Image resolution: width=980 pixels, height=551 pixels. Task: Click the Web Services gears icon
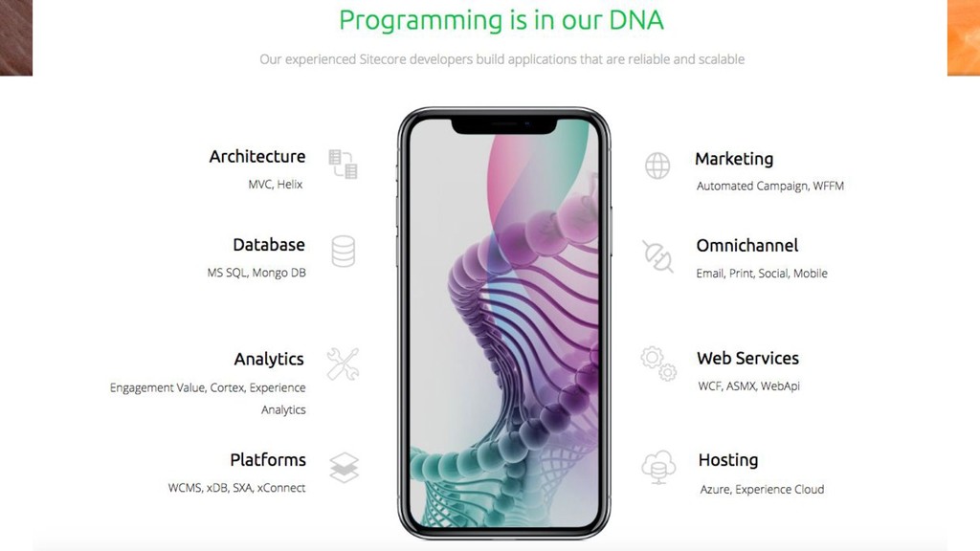[x=658, y=364]
